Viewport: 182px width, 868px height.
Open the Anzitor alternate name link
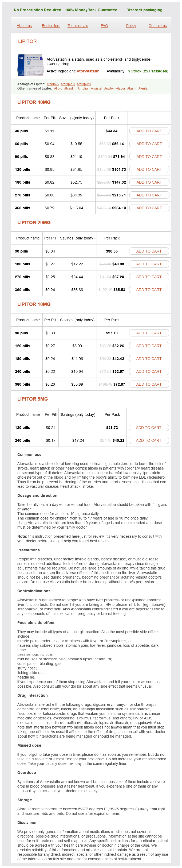click(x=109, y=89)
